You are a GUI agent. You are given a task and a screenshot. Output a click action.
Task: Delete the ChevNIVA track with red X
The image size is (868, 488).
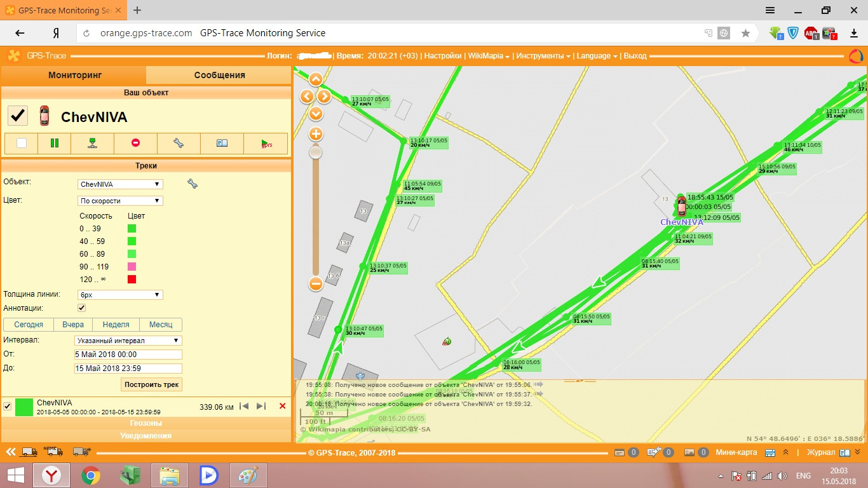(x=283, y=406)
